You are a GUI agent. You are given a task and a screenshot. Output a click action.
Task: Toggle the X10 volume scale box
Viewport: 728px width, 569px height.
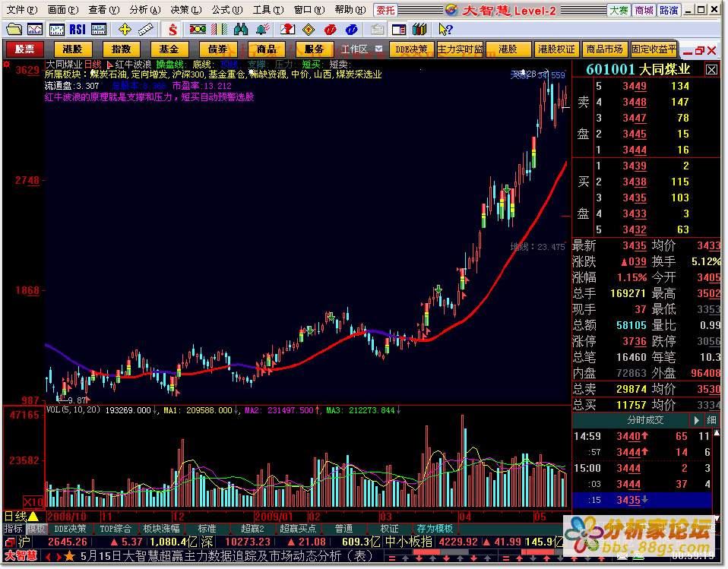click(x=33, y=501)
